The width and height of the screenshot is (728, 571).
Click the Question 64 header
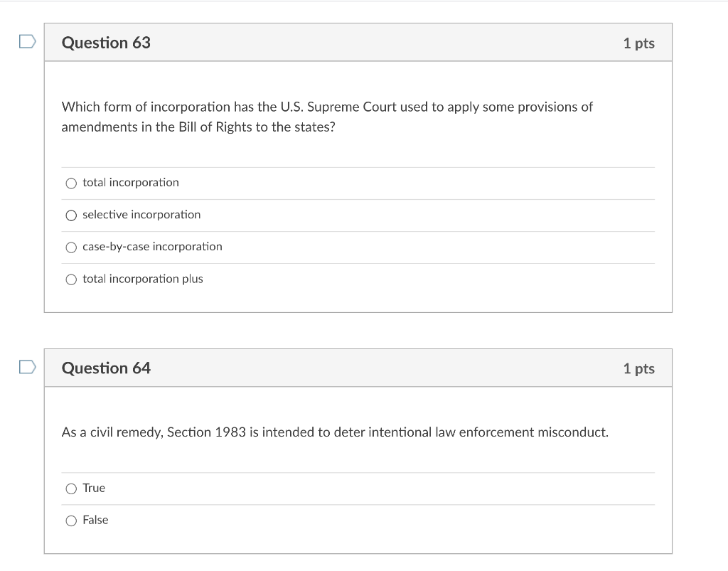(106, 368)
